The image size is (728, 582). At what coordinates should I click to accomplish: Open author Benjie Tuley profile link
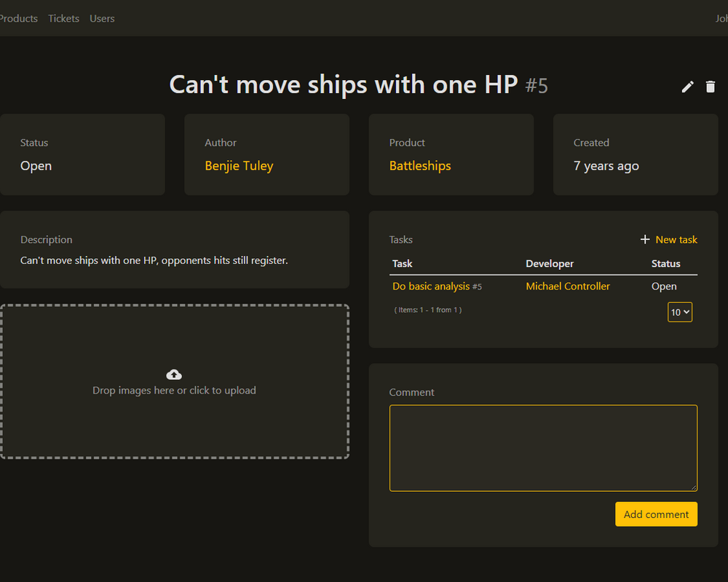(239, 166)
